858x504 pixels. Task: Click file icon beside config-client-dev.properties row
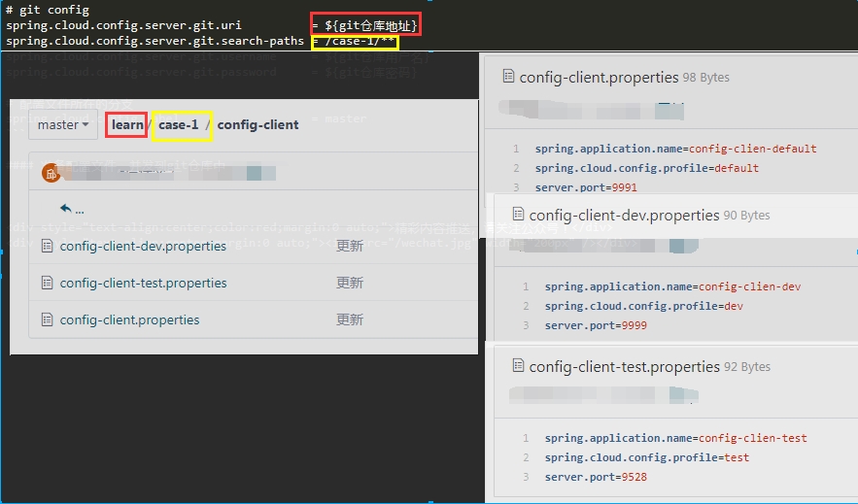47,246
